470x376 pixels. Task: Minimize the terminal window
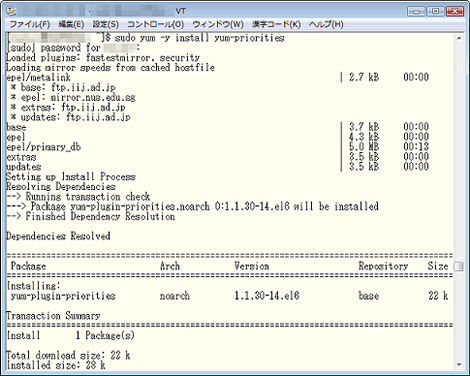(x=416, y=11)
